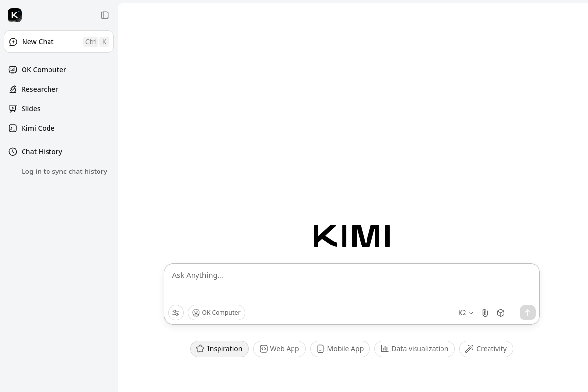
Task: Toggle the OK Computer chip in the input bar
Action: [x=216, y=313]
